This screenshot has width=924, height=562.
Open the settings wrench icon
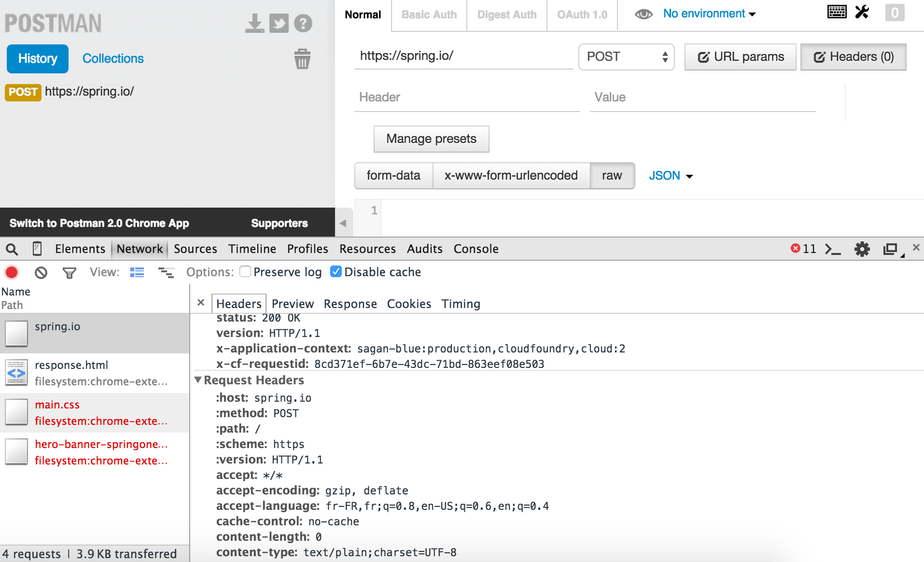[862, 12]
